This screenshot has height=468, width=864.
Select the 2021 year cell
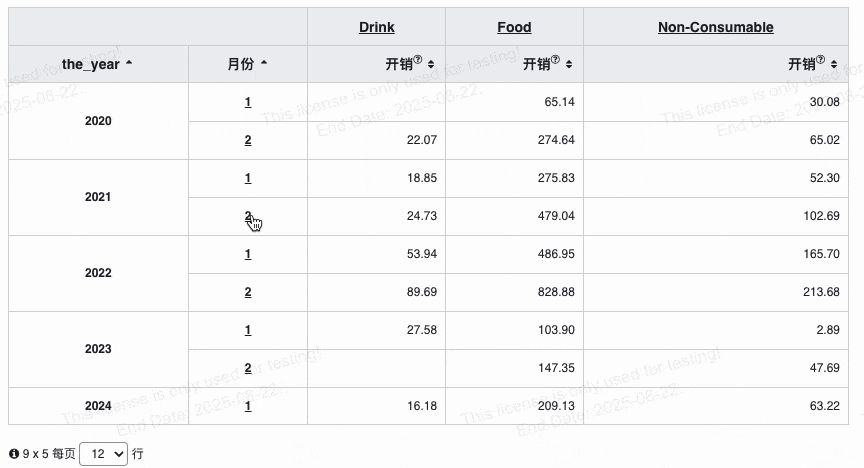[x=98, y=197]
